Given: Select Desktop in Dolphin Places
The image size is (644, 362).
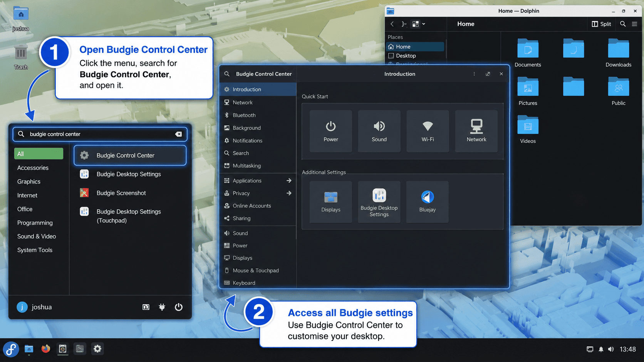Looking at the screenshot, I should (x=415, y=56).
